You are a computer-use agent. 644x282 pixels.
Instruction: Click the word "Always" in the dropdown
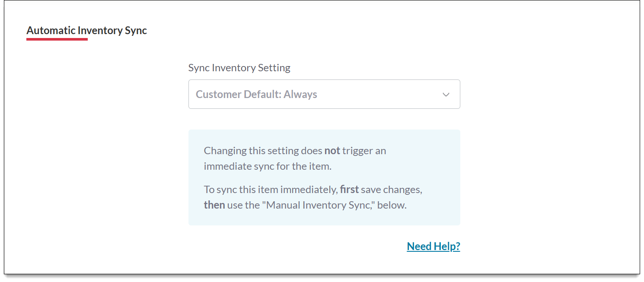pyautogui.click(x=300, y=95)
